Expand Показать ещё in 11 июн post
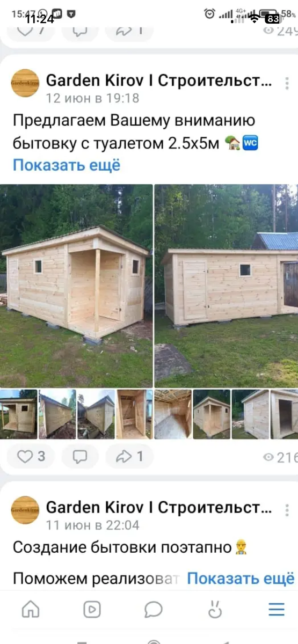298x644 pixels. 241,579
